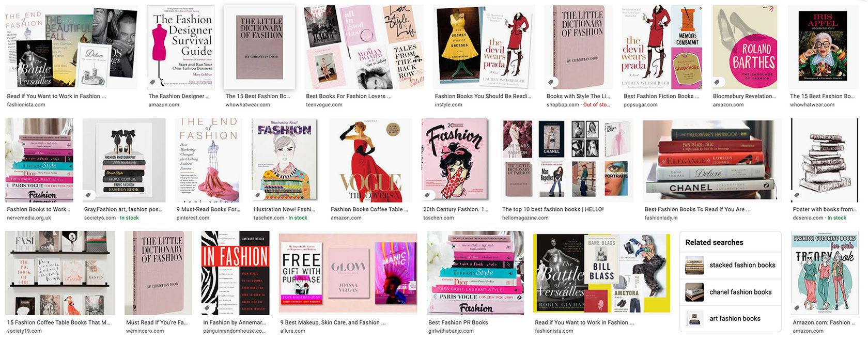This screenshot has width=868, height=341.
Task: Open 'The top 10 best fashion books | HELLO!' title
Action: pos(553,209)
